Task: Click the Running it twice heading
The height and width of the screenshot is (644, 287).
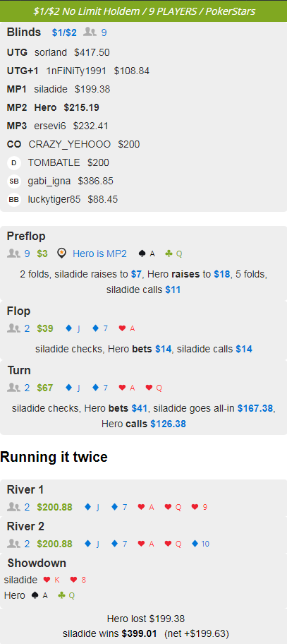Action: pyautogui.click(x=54, y=457)
